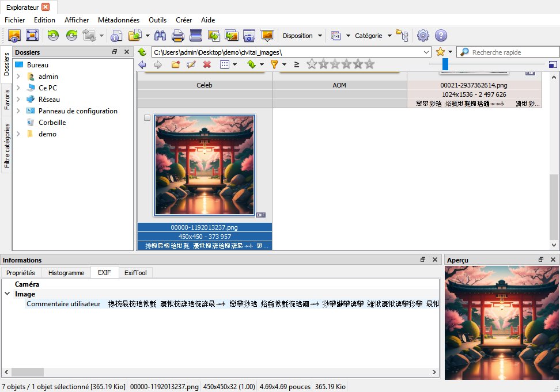This screenshot has height=392, width=560.
Task: Open the Favoris side tab
Action: (7, 100)
